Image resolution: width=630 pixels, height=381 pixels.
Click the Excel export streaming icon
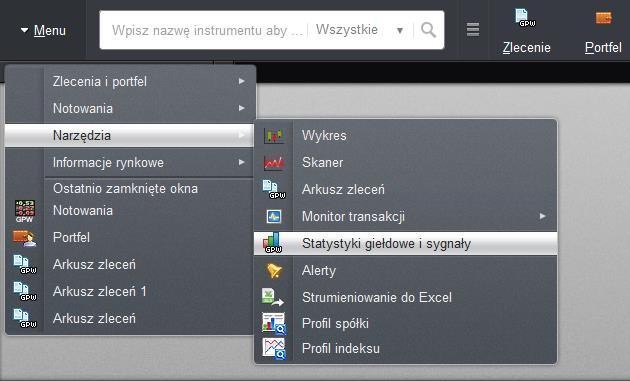coord(273,297)
